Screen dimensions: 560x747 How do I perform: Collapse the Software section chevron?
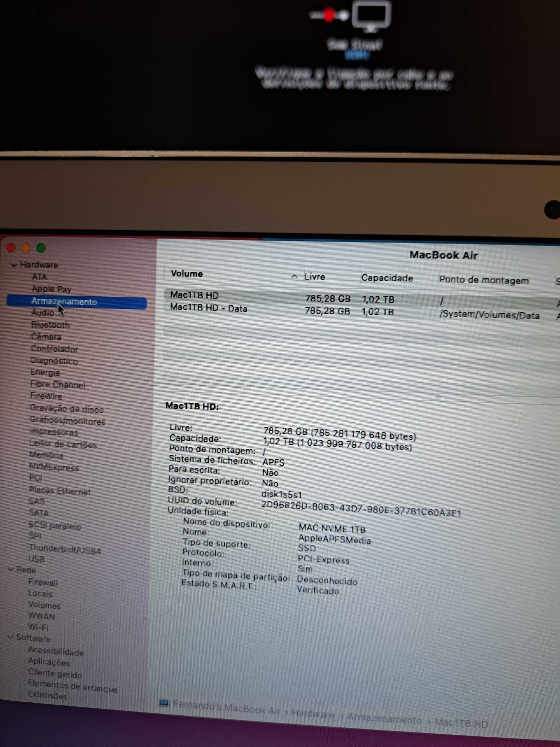pyautogui.click(x=10, y=637)
